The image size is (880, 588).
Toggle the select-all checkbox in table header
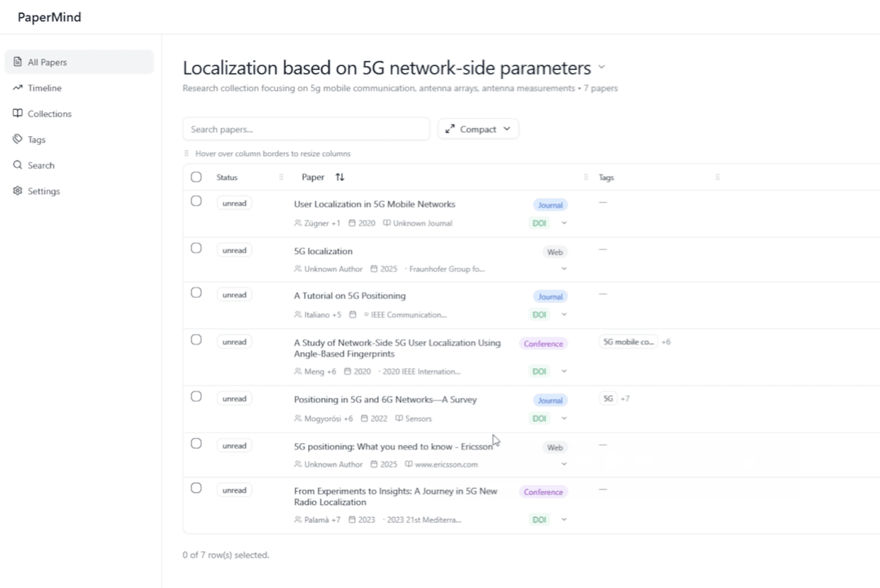(x=196, y=178)
